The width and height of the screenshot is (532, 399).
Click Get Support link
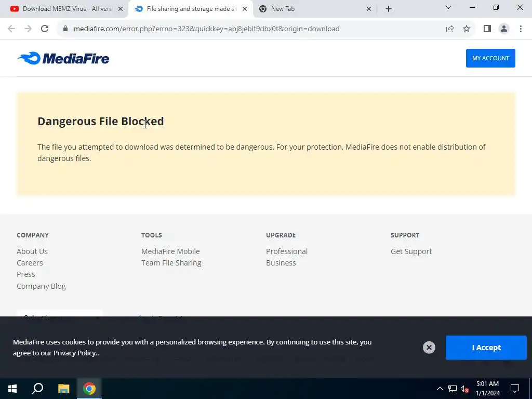[411, 251]
